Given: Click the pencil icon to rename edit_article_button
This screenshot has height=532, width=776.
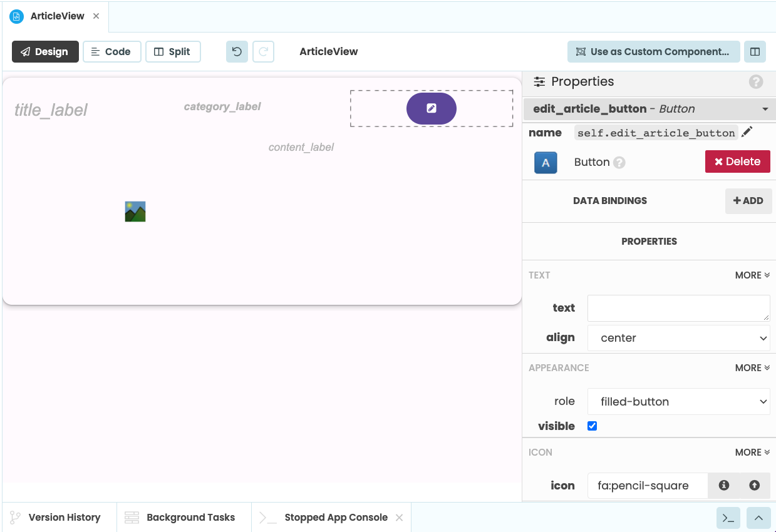Looking at the screenshot, I should click(x=747, y=132).
